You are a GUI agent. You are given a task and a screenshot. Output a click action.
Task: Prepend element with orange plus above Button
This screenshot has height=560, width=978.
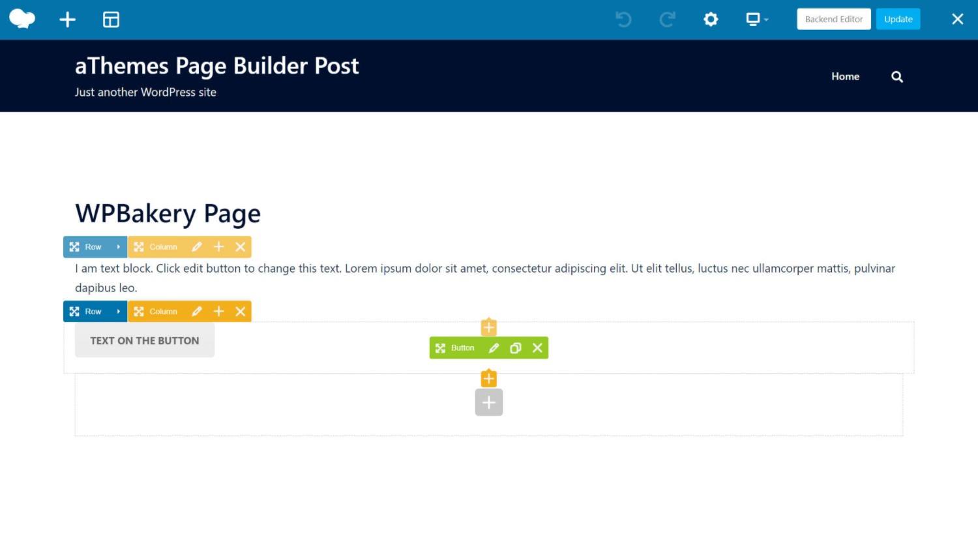[489, 327]
